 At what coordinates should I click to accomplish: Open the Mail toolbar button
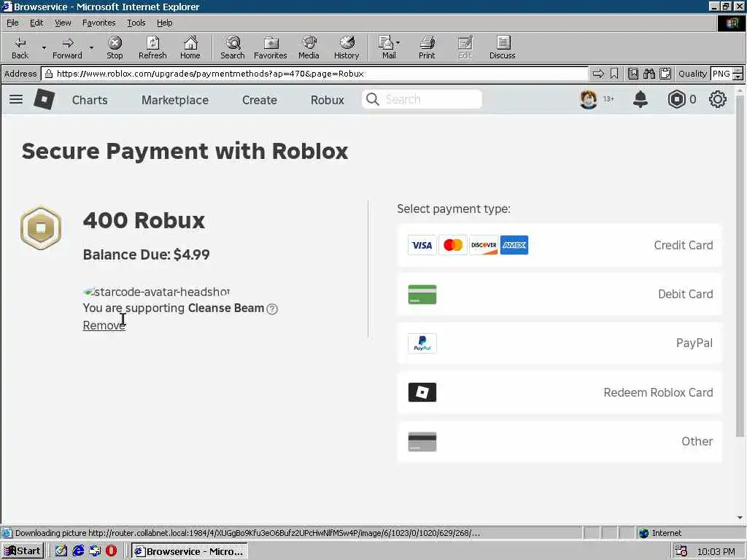point(389,47)
